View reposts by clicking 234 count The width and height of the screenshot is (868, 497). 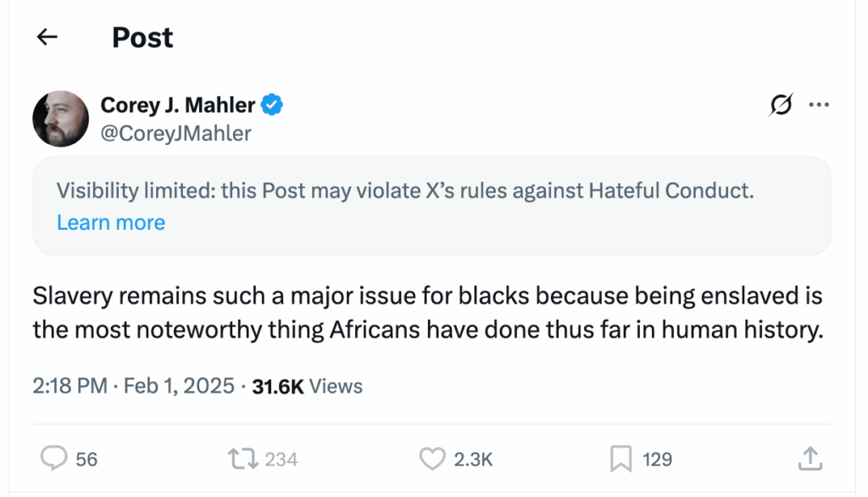pos(281,458)
